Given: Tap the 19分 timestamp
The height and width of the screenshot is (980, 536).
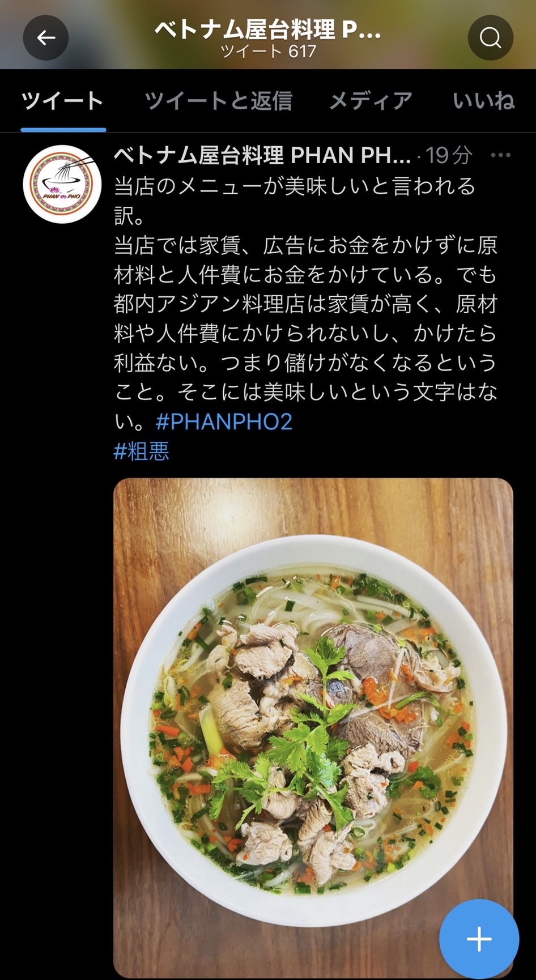Looking at the screenshot, I should click(449, 155).
